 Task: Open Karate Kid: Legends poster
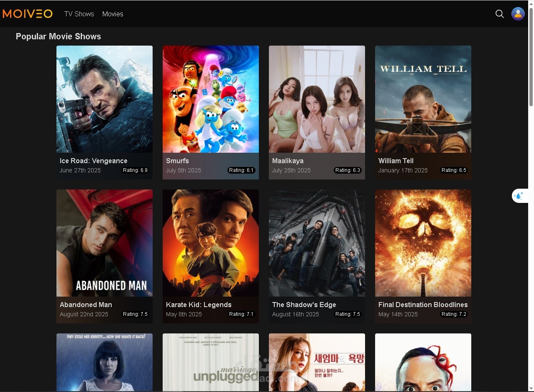pyautogui.click(x=211, y=243)
